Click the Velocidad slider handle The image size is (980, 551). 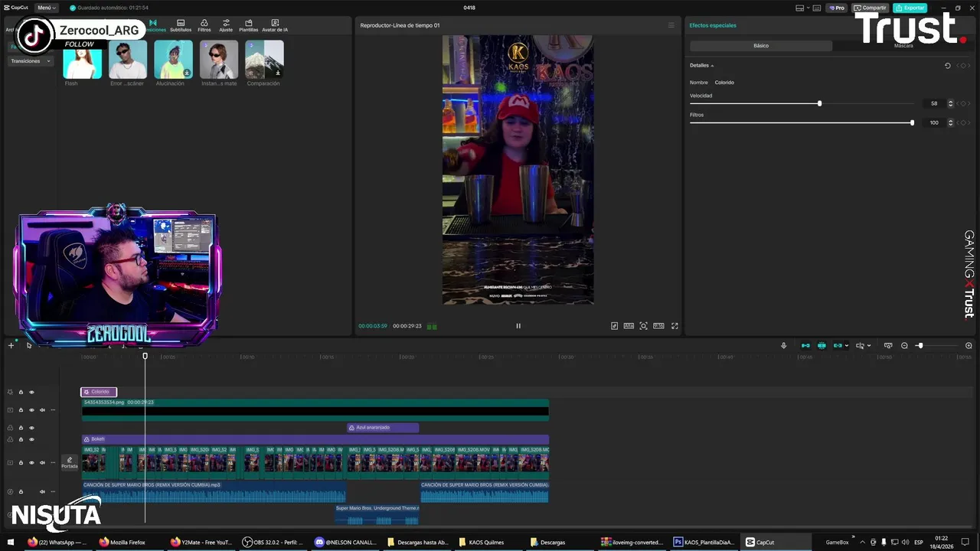click(x=819, y=103)
